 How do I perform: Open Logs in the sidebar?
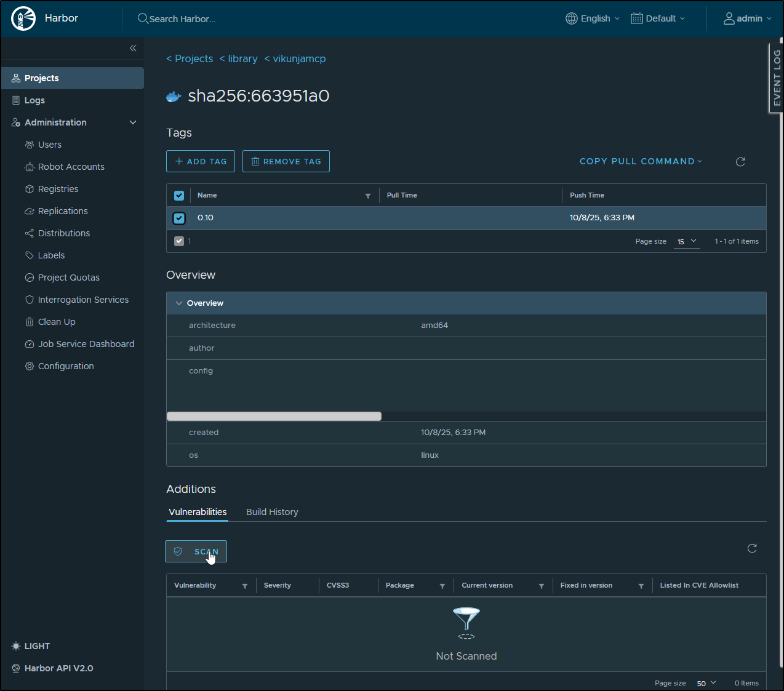click(34, 100)
